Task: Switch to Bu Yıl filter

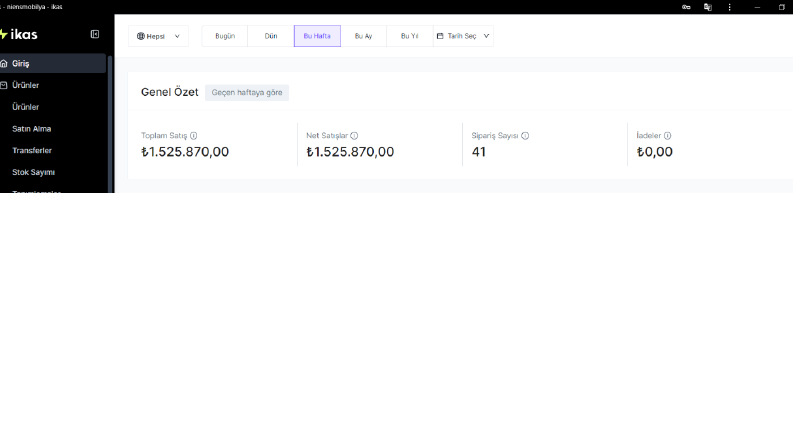Action: pyautogui.click(x=410, y=36)
